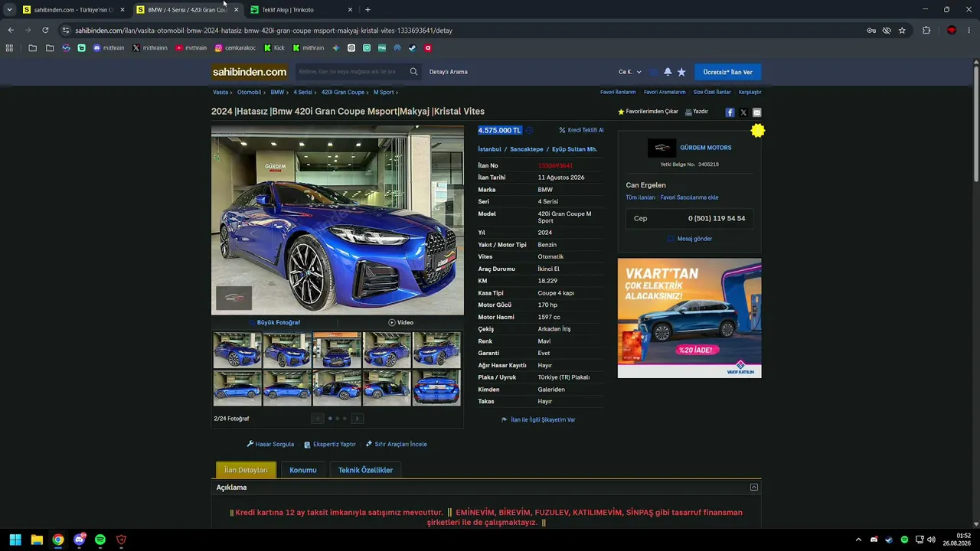Viewport: 980px width, 551px height.
Task: Show hidden system tray icons
Action: click(x=858, y=540)
